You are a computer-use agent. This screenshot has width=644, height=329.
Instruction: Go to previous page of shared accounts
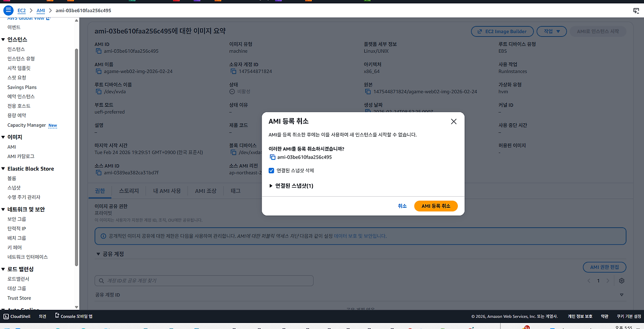589,281
